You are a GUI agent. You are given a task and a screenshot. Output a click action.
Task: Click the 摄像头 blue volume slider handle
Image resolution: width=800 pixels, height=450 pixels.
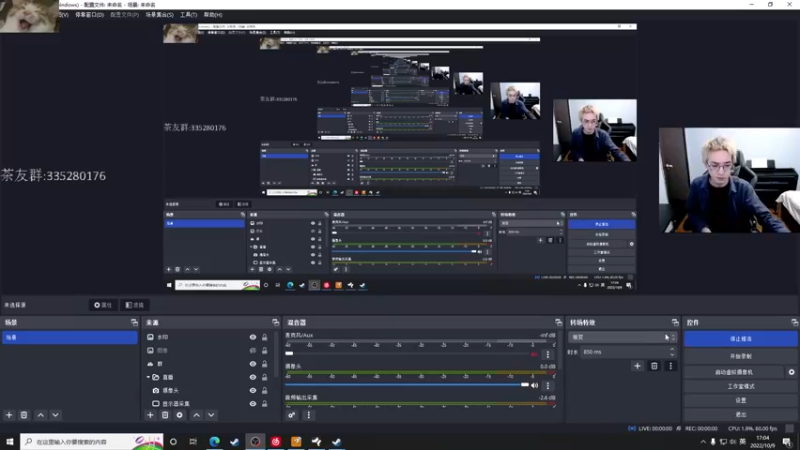pos(524,385)
